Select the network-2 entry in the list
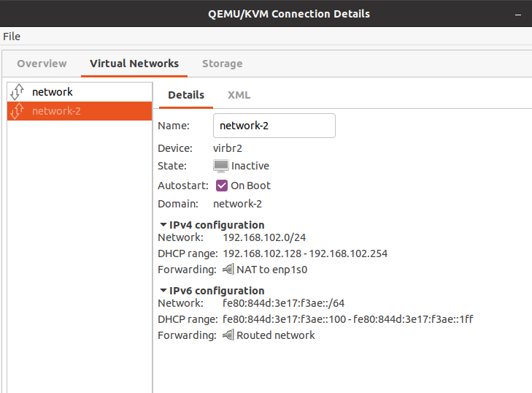The image size is (532, 393). tap(80, 111)
